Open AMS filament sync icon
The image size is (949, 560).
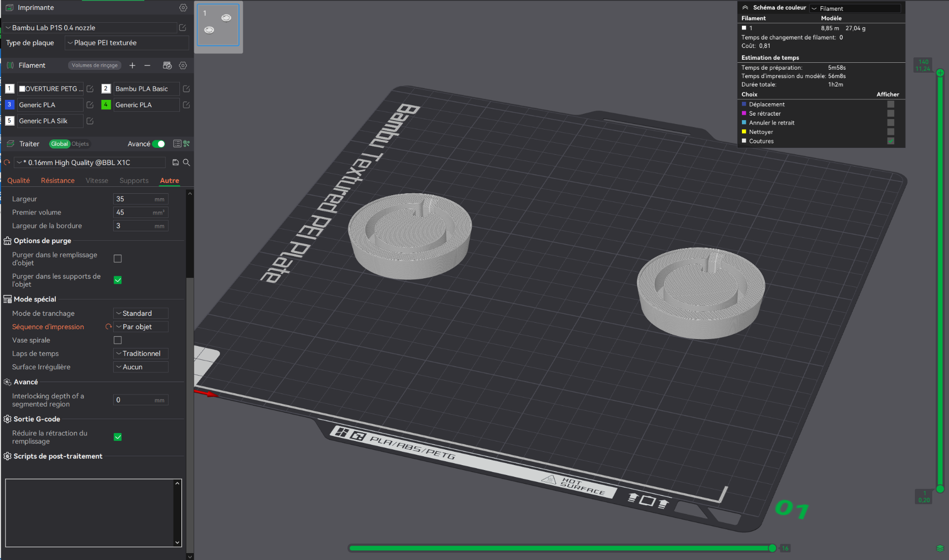coord(167,65)
